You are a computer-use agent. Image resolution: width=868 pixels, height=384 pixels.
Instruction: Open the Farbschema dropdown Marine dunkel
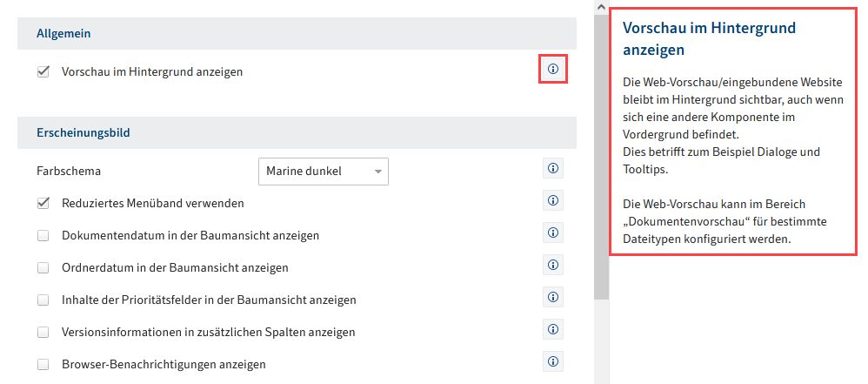(324, 172)
